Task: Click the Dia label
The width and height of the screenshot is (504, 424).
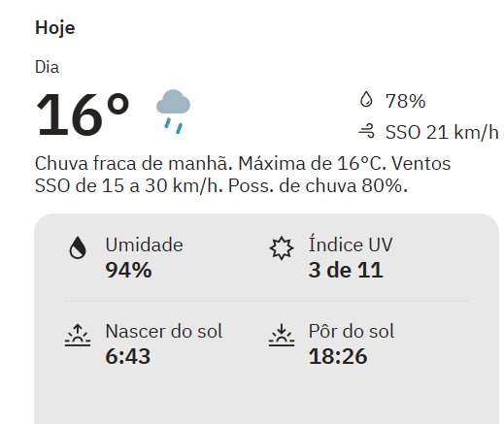Action: tap(47, 67)
